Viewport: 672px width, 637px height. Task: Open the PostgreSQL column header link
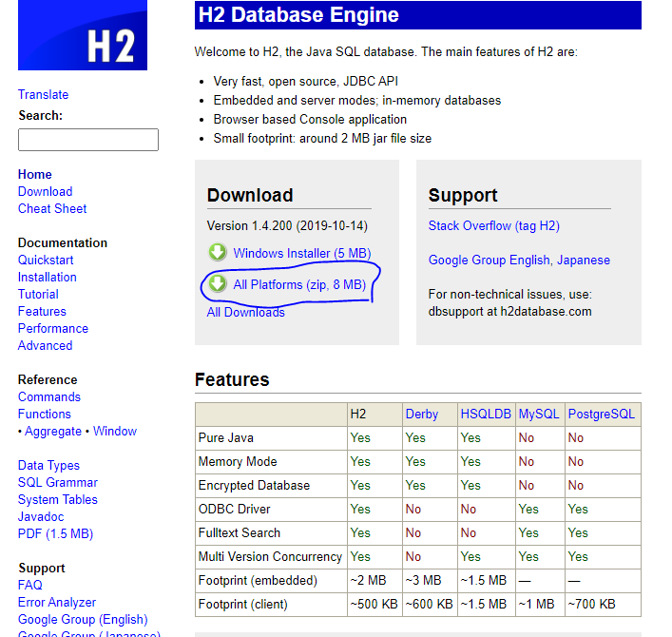point(602,415)
